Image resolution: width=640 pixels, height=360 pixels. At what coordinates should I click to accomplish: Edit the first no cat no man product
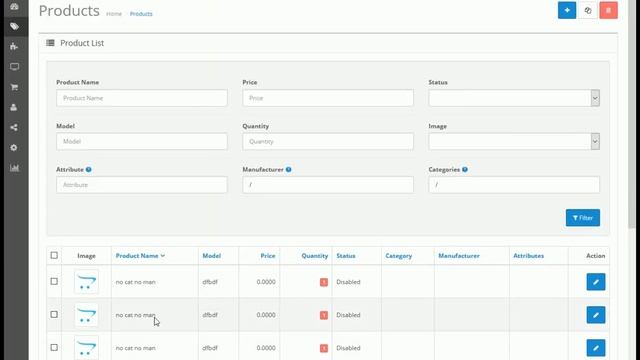pyautogui.click(x=596, y=282)
